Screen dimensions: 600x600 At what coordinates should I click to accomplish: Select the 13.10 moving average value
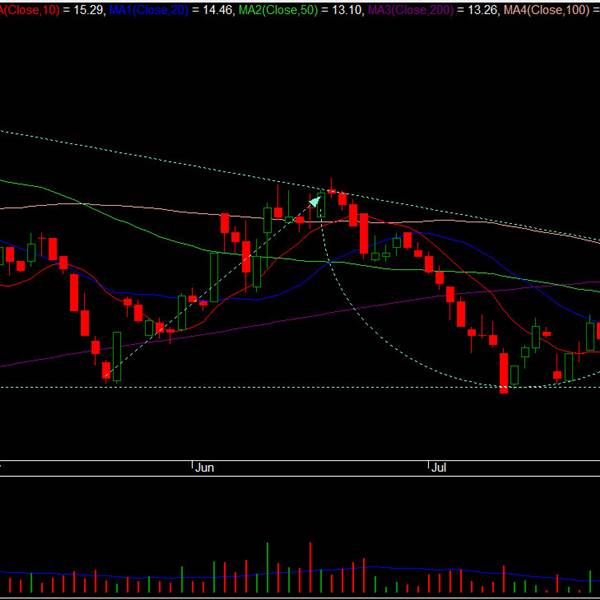[x=347, y=10]
